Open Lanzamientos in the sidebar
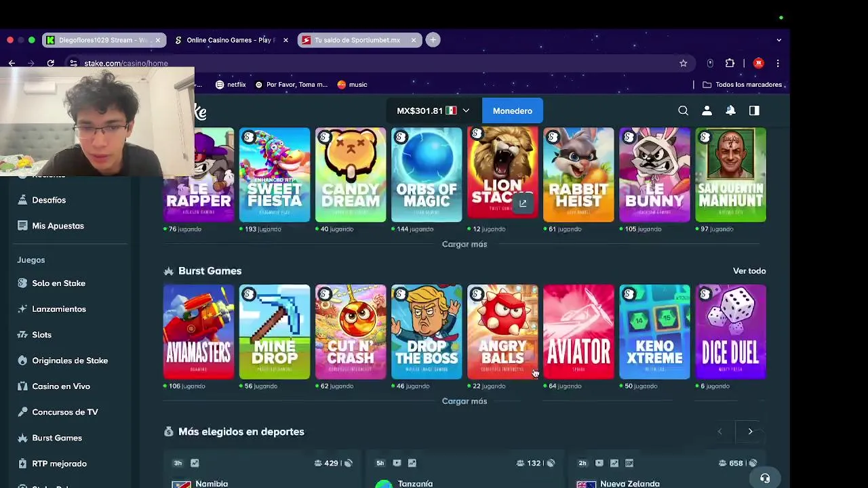The image size is (868, 488). pos(59,309)
